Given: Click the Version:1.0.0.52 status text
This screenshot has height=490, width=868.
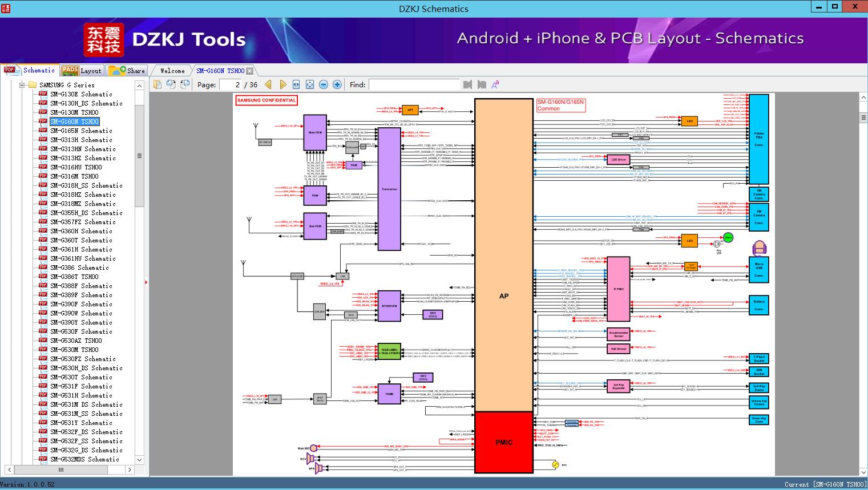Looking at the screenshot, I should click(x=28, y=484).
